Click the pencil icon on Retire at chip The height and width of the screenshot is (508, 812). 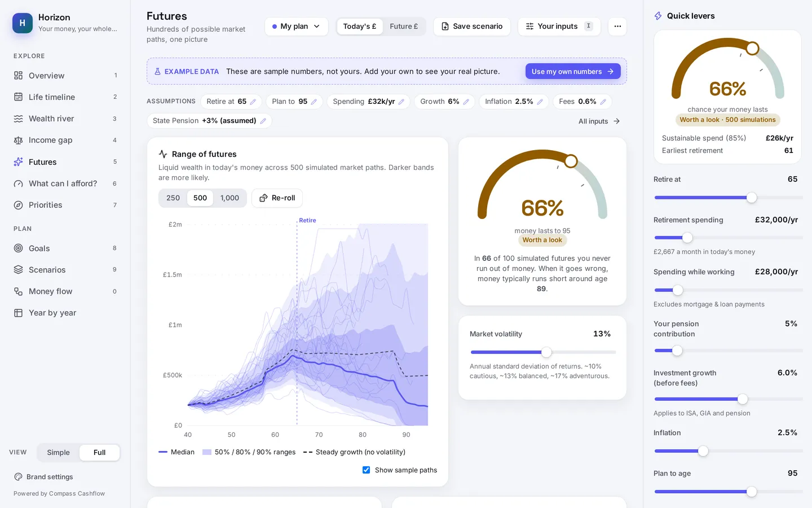pyautogui.click(x=253, y=102)
